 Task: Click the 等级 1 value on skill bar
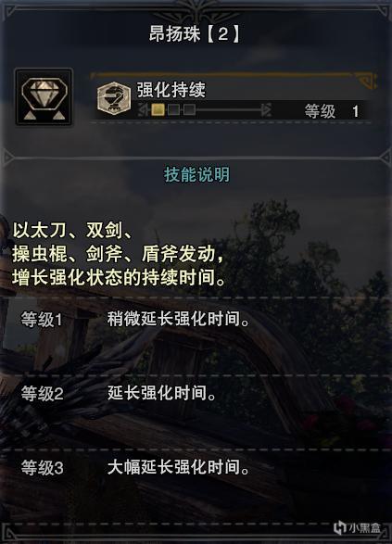332,111
